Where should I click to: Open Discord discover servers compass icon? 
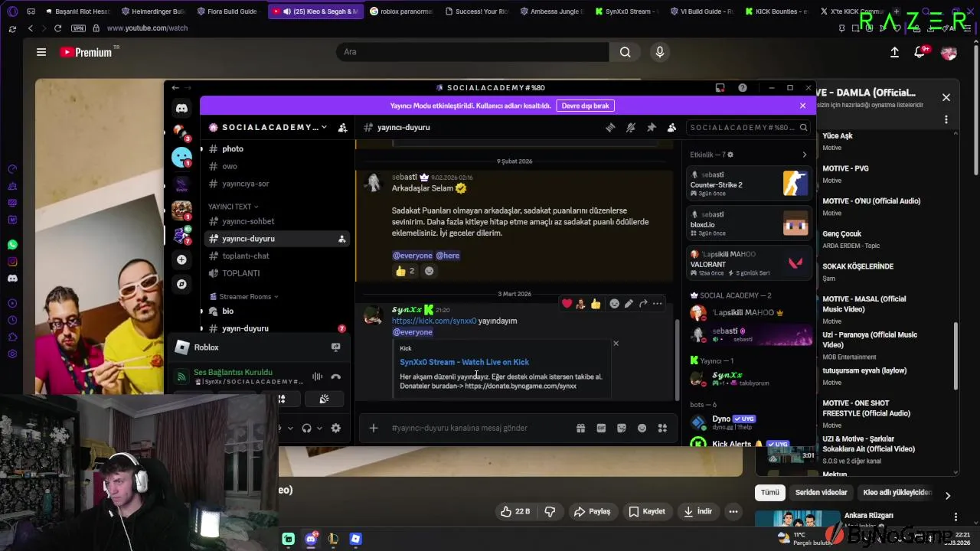point(181,284)
